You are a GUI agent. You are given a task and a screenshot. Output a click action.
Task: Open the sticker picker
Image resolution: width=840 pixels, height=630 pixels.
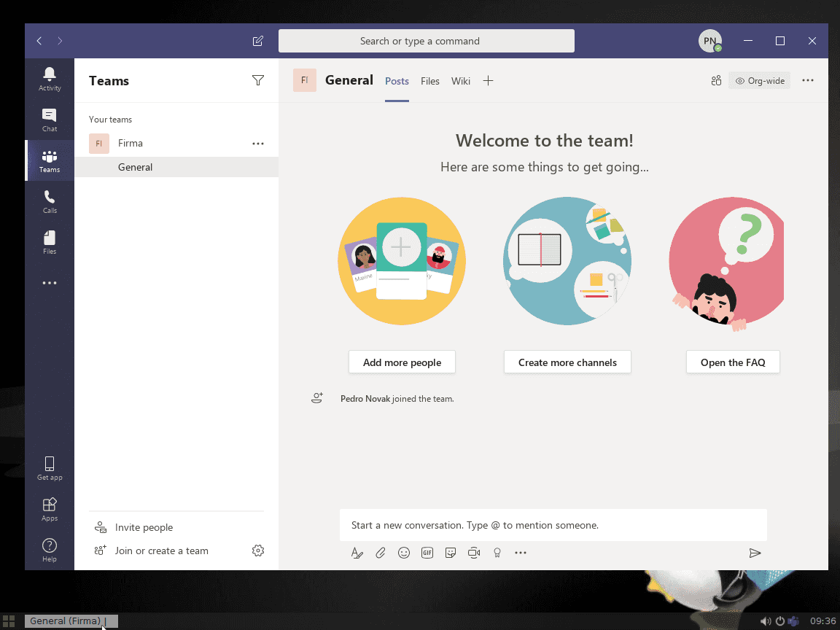point(450,553)
